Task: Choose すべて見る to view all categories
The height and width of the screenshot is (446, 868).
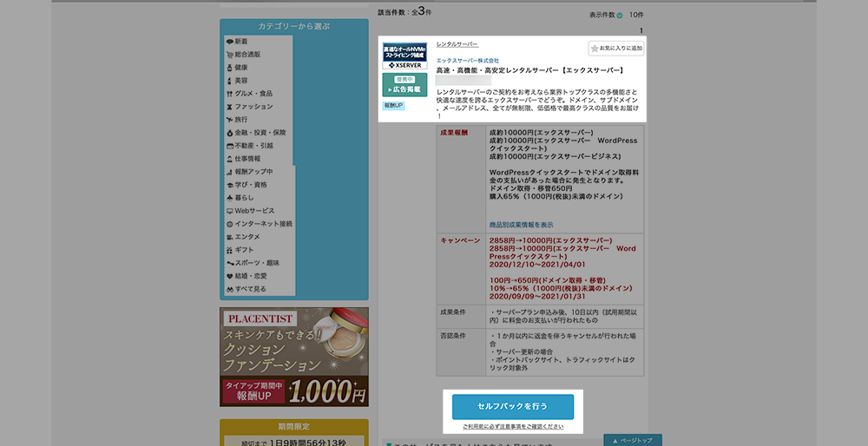Action: coord(250,289)
